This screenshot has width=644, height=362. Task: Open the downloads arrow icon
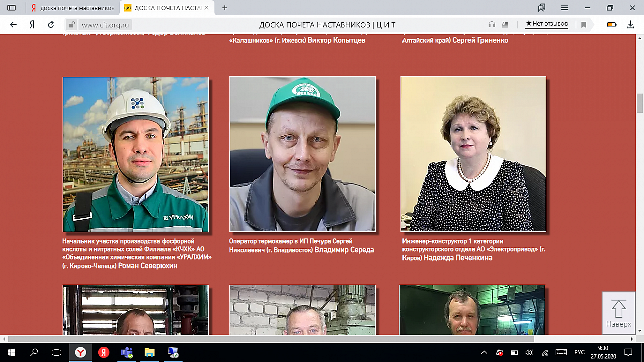[x=630, y=24]
